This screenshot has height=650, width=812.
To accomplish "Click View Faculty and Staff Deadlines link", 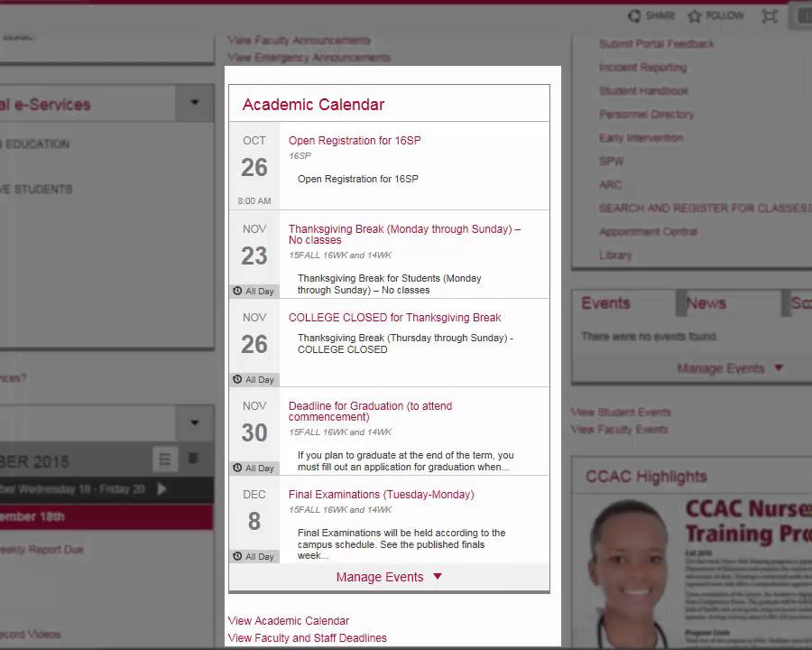I will click(307, 637).
